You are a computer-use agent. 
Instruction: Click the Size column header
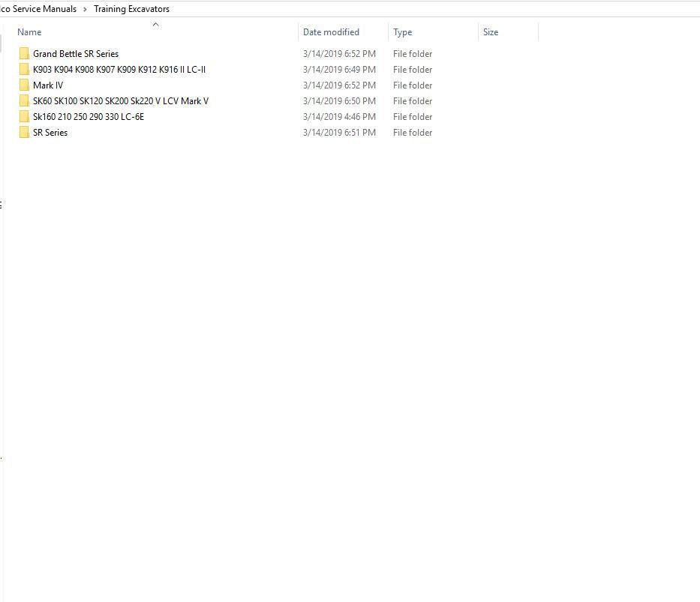[x=491, y=32]
